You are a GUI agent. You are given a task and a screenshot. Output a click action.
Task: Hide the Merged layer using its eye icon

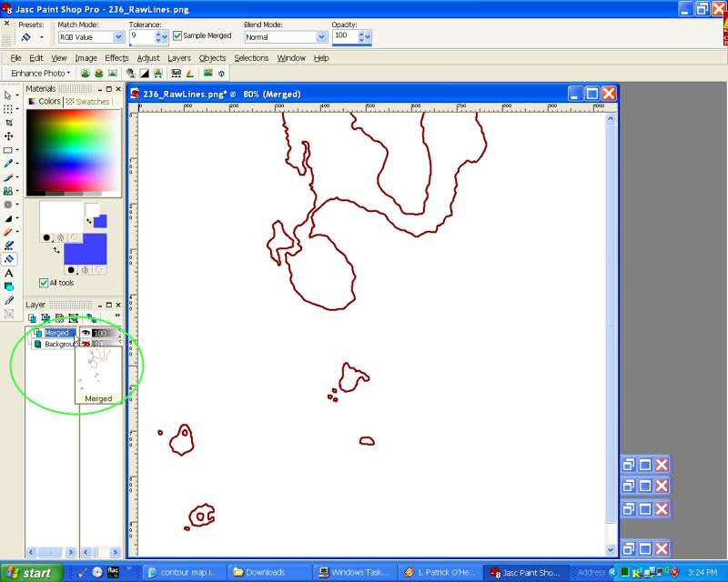(x=86, y=333)
